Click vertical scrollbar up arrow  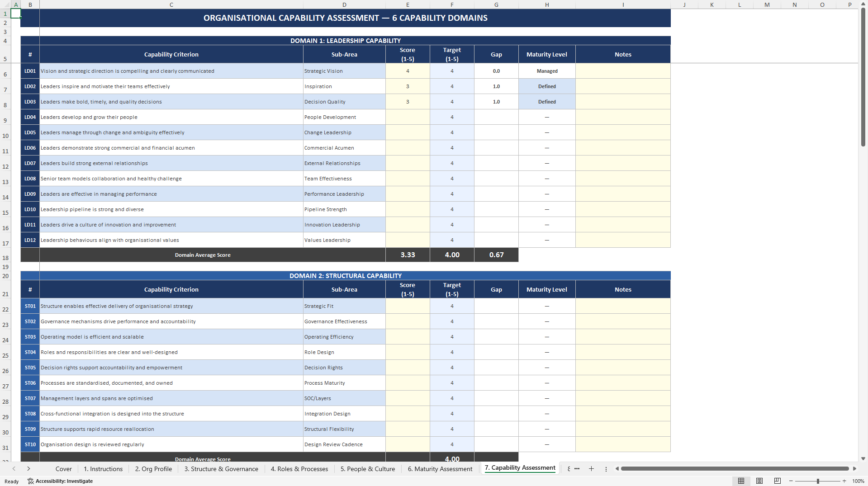(x=863, y=4)
